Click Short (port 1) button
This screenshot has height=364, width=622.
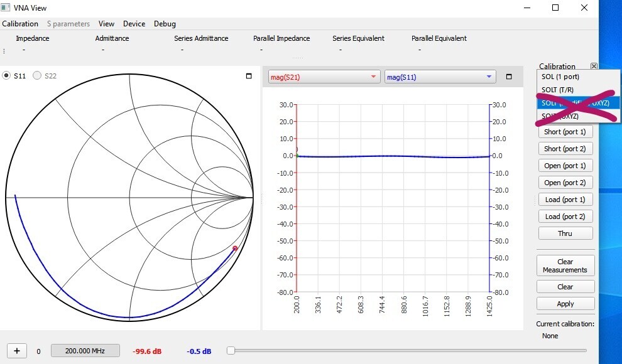[565, 132]
